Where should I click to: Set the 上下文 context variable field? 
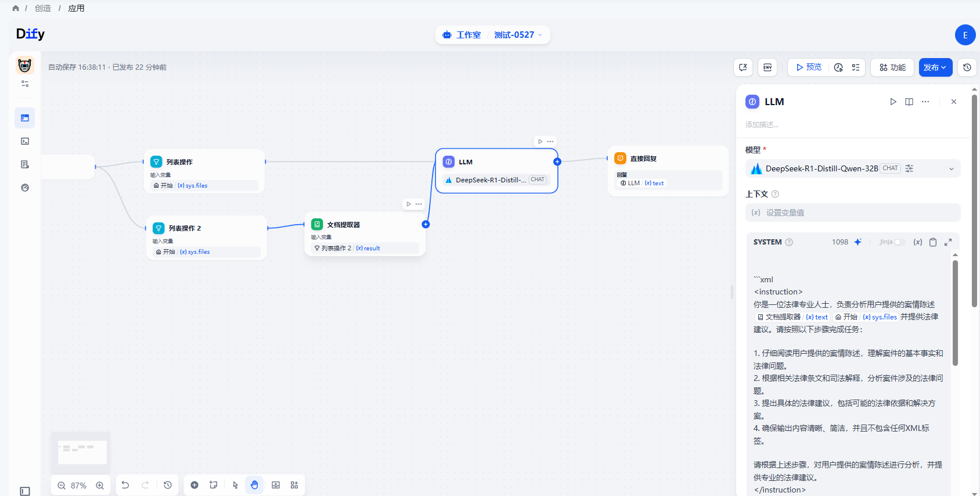(x=853, y=213)
